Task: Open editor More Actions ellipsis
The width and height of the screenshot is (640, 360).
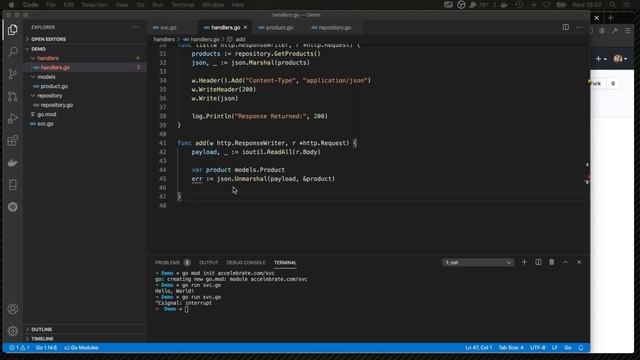Action: click(579, 27)
